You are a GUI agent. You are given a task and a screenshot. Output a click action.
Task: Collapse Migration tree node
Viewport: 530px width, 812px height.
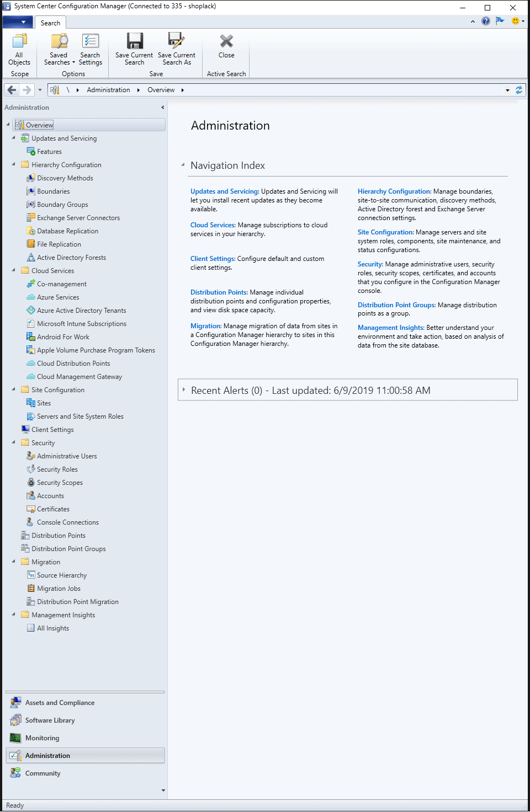point(14,562)
